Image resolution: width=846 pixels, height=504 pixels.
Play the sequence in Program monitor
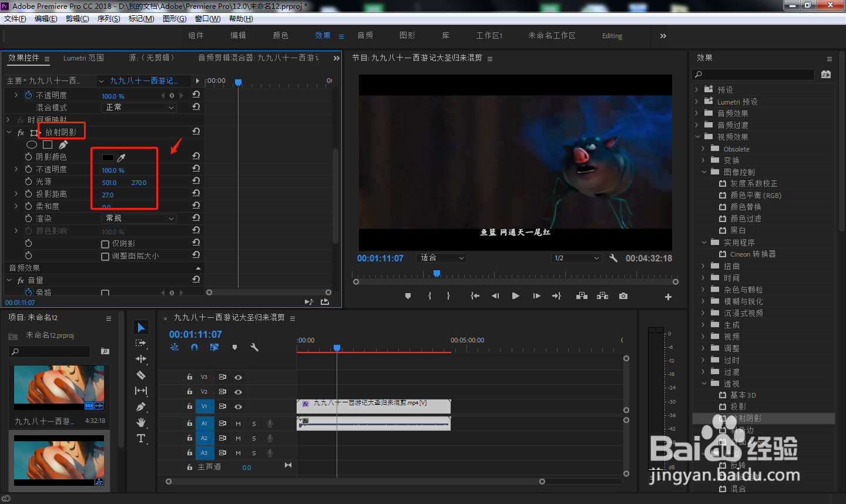point(515,296)
